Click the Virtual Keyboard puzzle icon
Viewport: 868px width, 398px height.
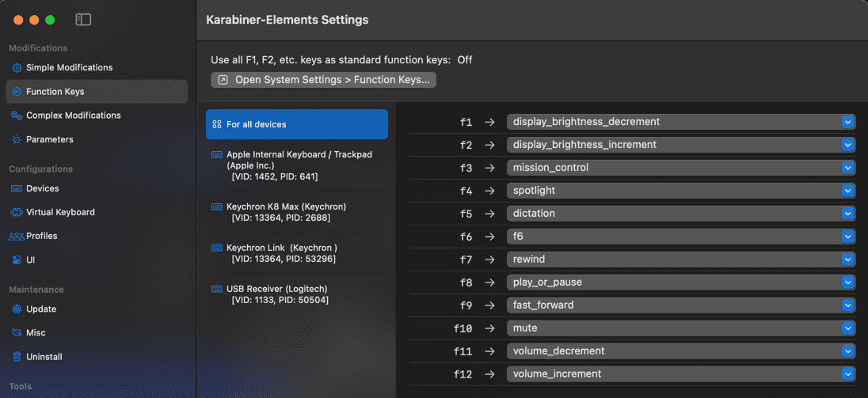(x=17, y=213)
